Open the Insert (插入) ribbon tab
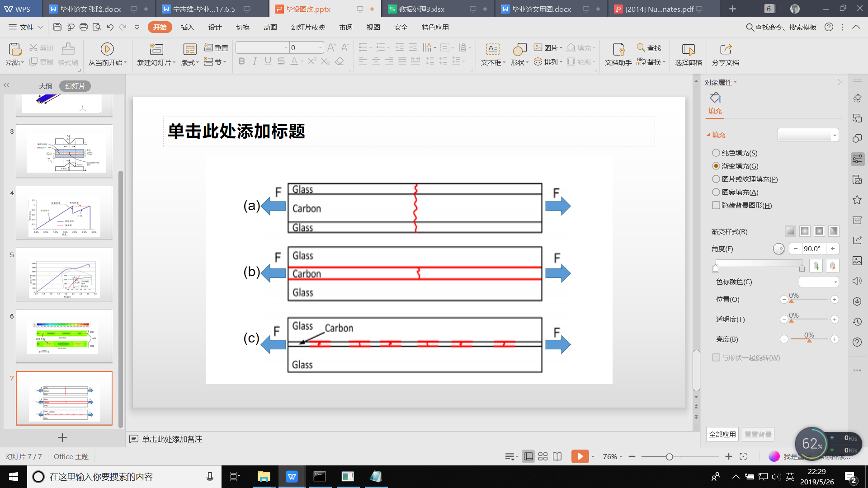This screenshot has width=868, height=488. 187,27
